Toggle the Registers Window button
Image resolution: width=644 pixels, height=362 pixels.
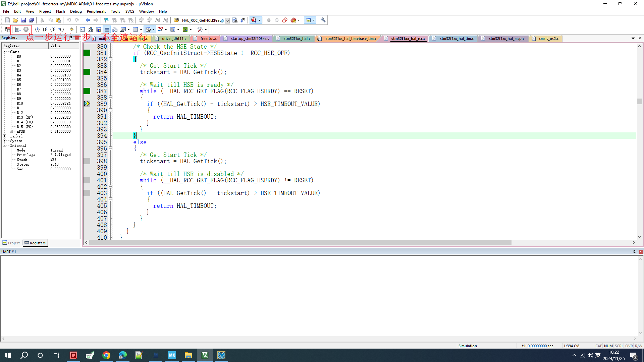[x=107, y=29]
